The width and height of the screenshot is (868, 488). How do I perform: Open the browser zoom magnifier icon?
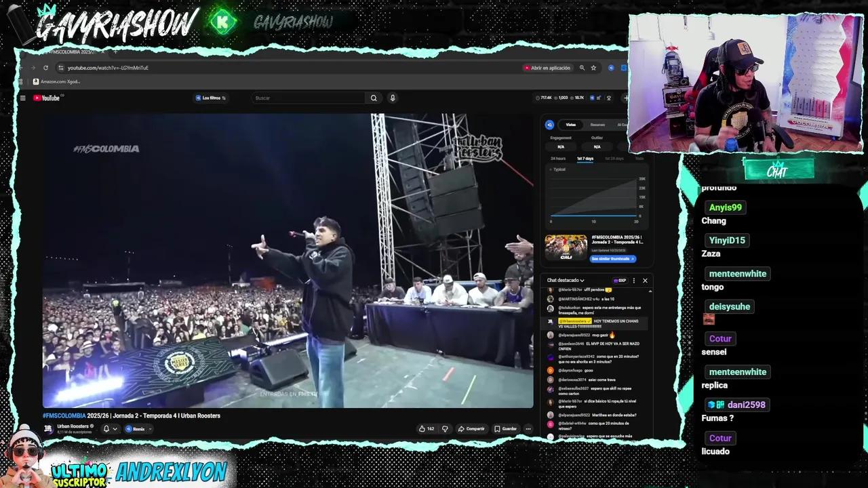click(582, 68)
